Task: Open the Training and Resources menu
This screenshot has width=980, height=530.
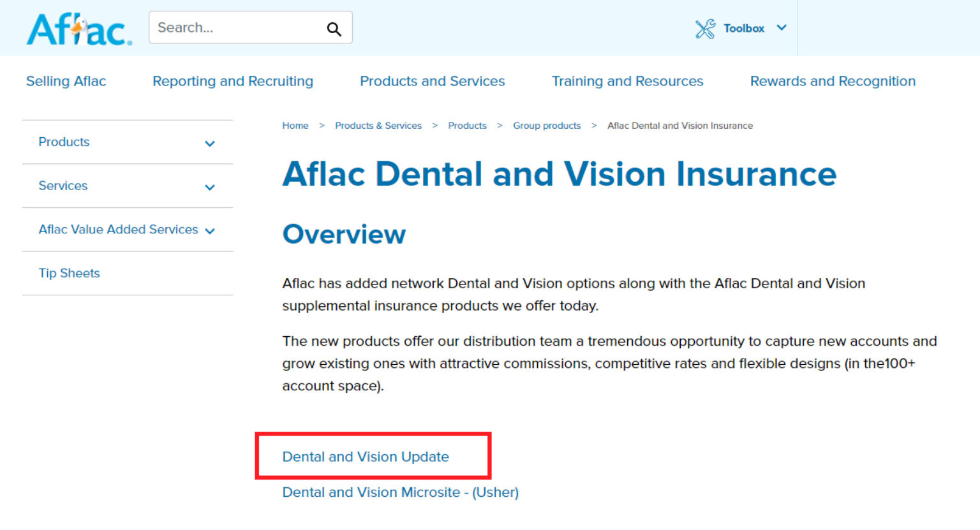Action: [627, 81]
